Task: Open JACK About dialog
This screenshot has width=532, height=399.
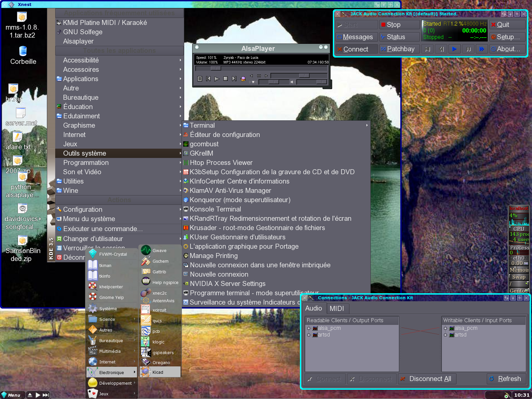Action: pyautogui.click(x=507, y=49)
